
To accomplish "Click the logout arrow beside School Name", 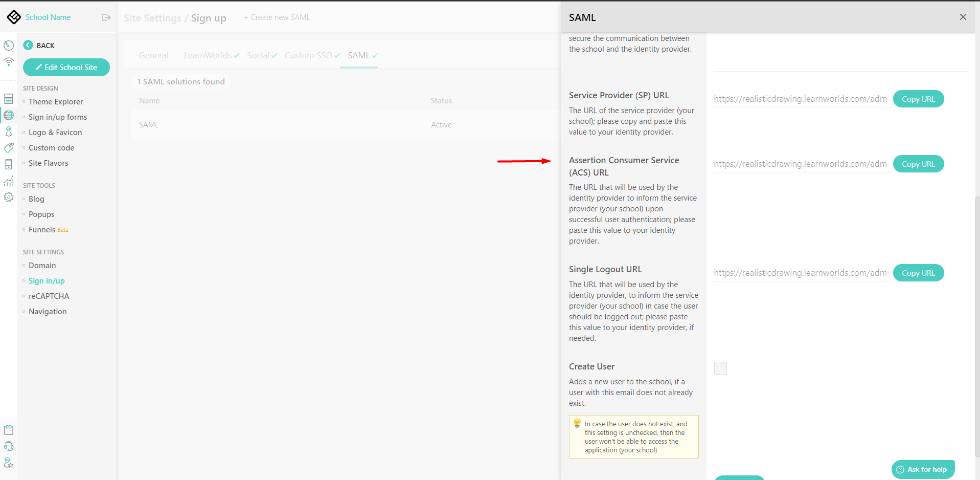I will [106, 17].
